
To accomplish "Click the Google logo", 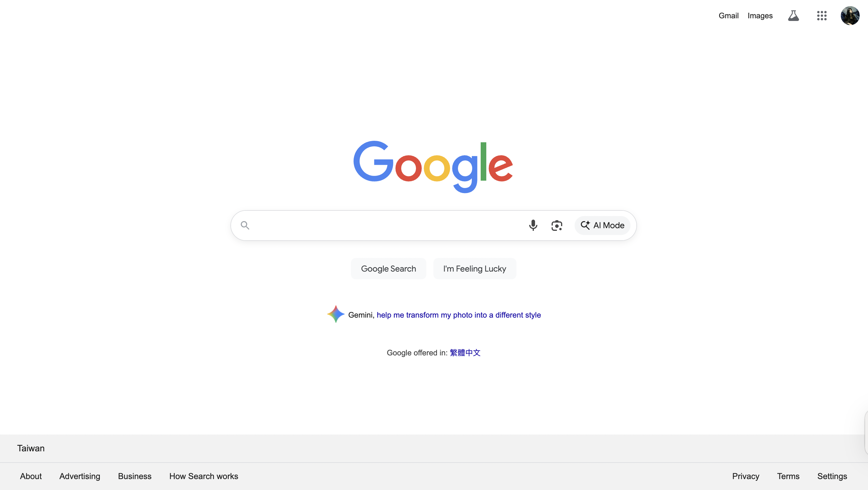I will tap(433, 167).
